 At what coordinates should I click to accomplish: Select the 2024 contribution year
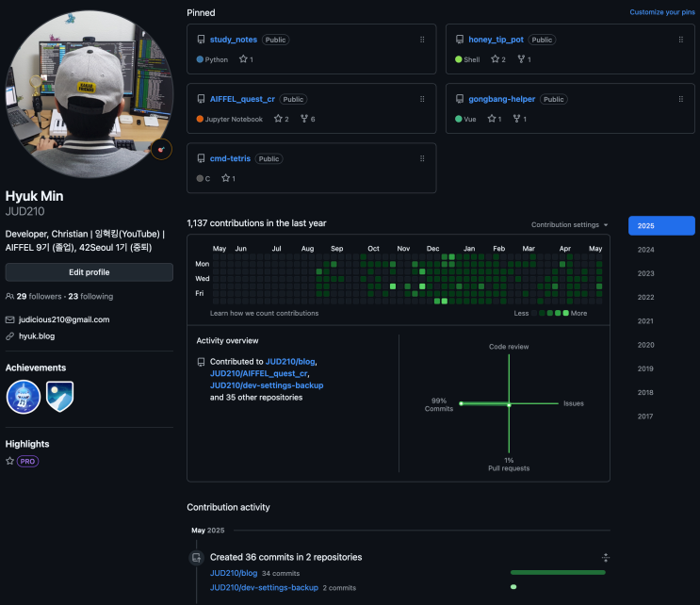645,250
